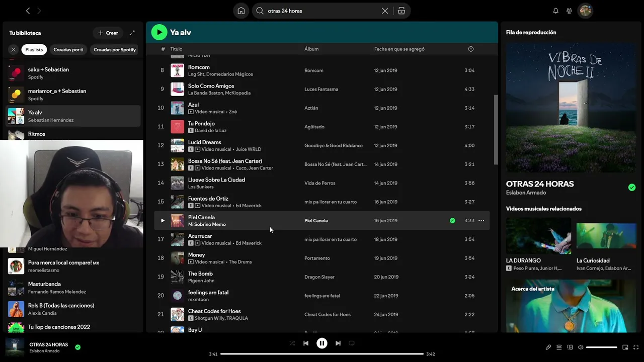Open the 'Ya alv' playlist in the library
Image resolution: width=644 pixels, height=362 pixels.
point(73,116)
